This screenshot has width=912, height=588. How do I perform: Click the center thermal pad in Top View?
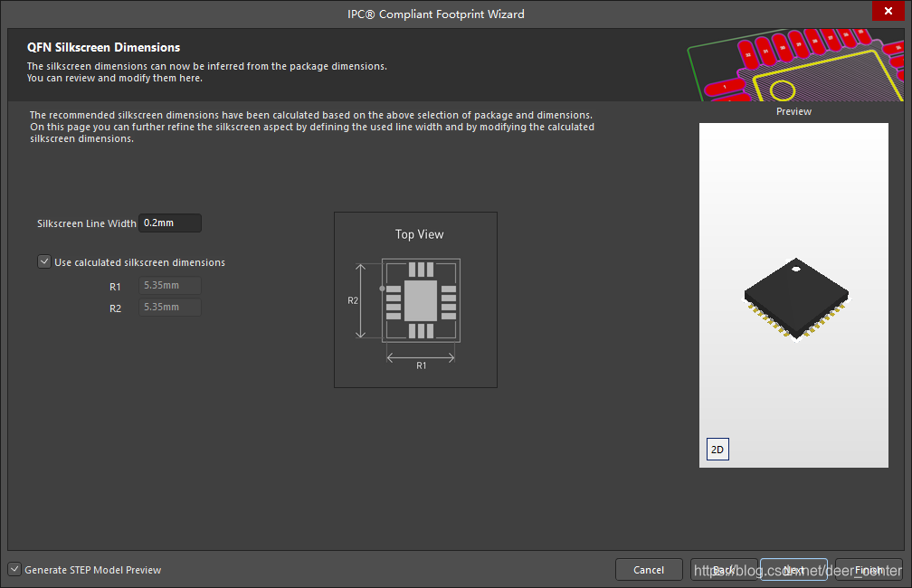coord(420,300)
